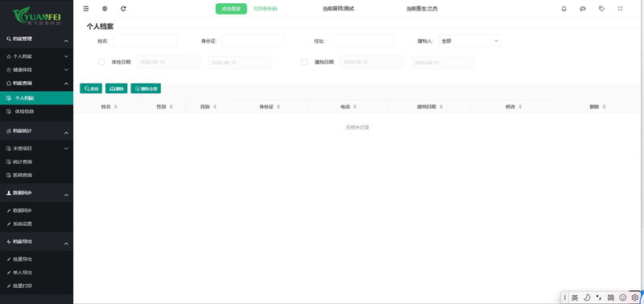
Task: Click the 建档日期 start date field
Action: point(371,62)
